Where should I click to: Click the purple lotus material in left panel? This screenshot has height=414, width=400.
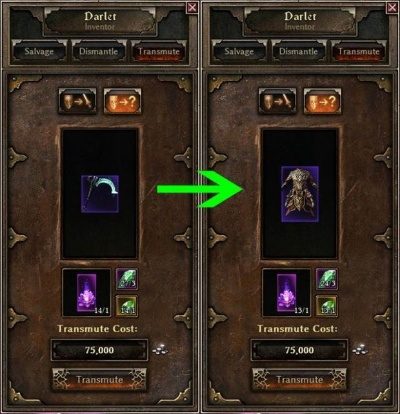point(87,293)
